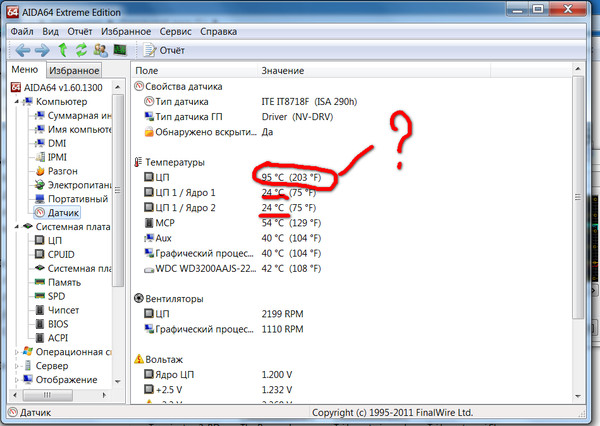Viewport: 600px width, 426px height.
Task: Open the Файл menu
Action: point(22,31)
